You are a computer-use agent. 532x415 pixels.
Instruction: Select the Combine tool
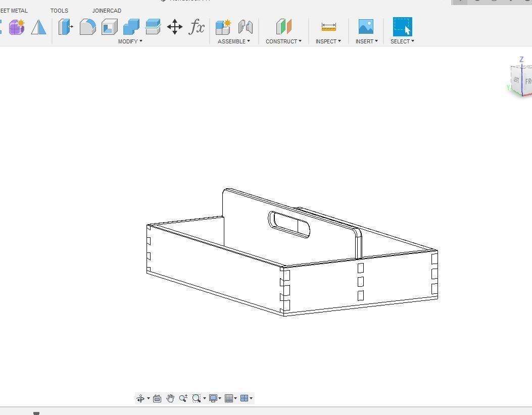point(131,27)
